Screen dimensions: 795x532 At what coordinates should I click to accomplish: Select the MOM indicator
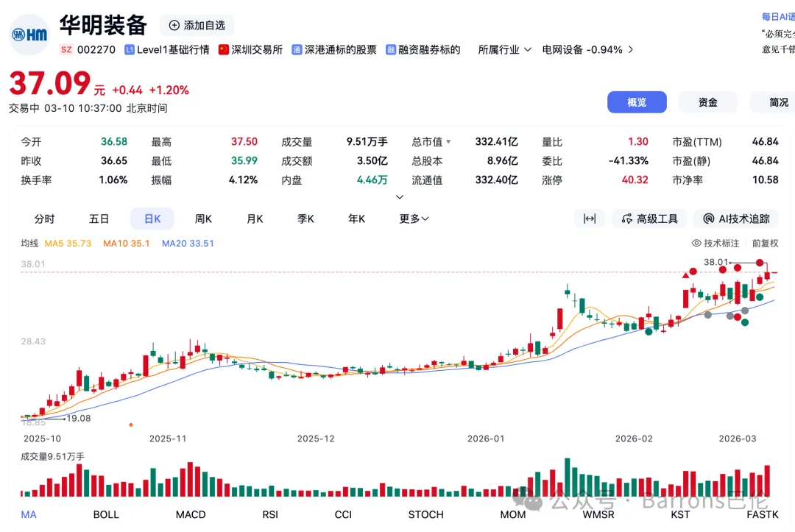(513, 515)
